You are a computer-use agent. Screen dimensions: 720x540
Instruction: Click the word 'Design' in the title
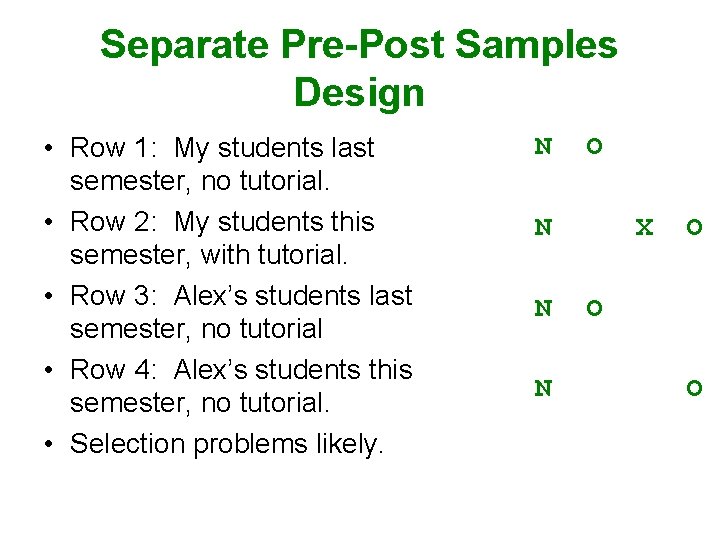click(x=359, y=93)
